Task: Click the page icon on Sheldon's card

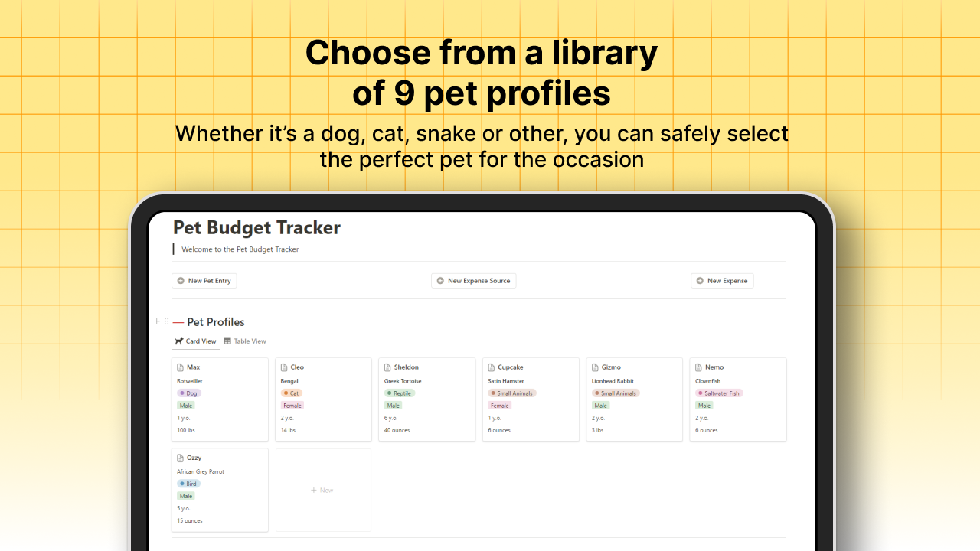Action: pyautogui.click(x=388, y=367)
